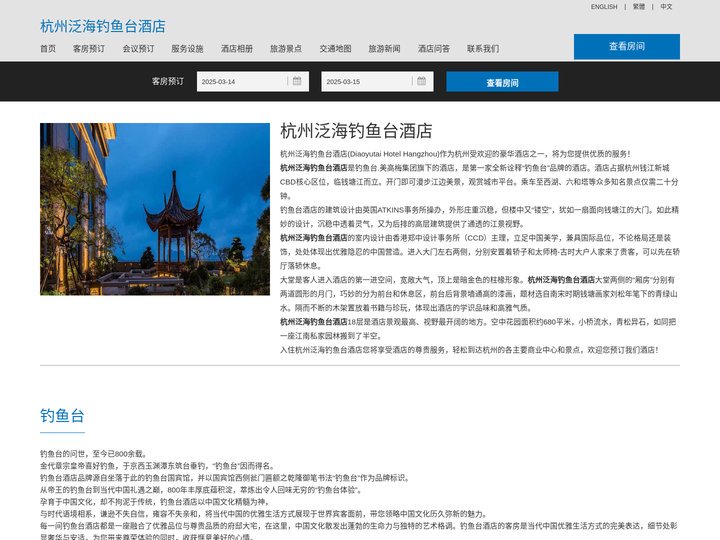Viewport: 720px width, 540px height.
Task: Click text line 钓鱼台的问世，至今已800余载。
Action: click(x=94, y=454)
